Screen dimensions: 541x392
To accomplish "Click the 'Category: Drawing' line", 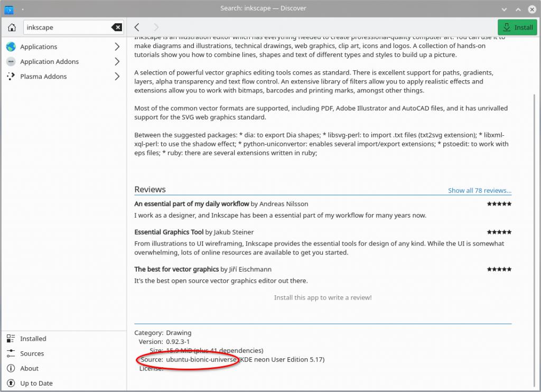I will point(163,333).
